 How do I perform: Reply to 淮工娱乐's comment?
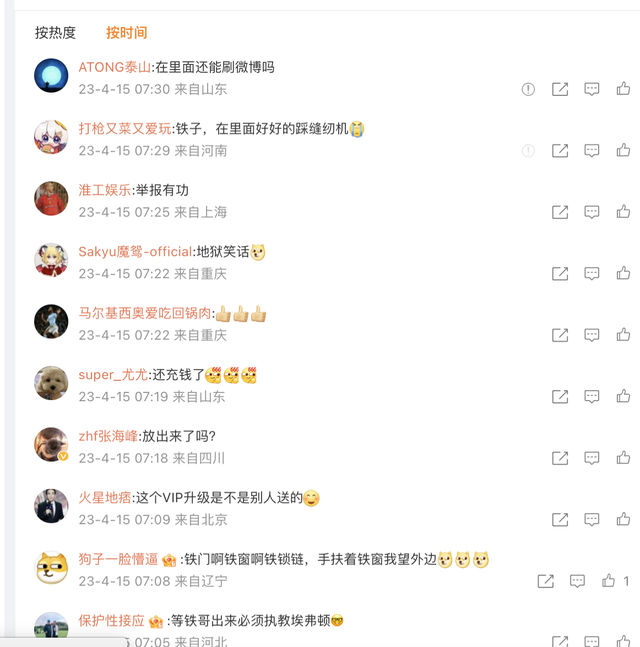[591, 213]
